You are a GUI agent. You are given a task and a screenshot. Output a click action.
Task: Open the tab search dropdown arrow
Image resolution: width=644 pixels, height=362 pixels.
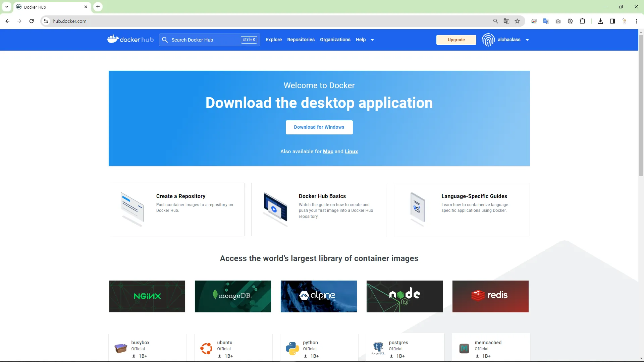click(x=7, y=7)
